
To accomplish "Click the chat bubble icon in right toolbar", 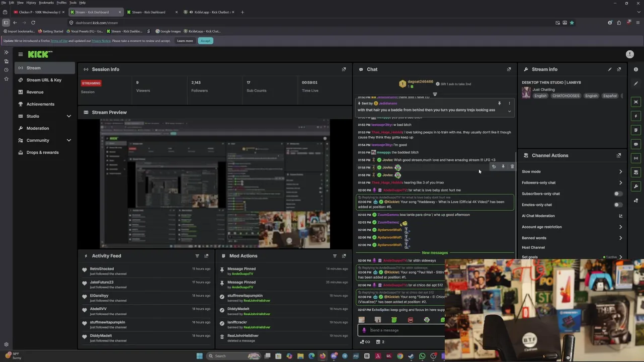I will (636, 144).
